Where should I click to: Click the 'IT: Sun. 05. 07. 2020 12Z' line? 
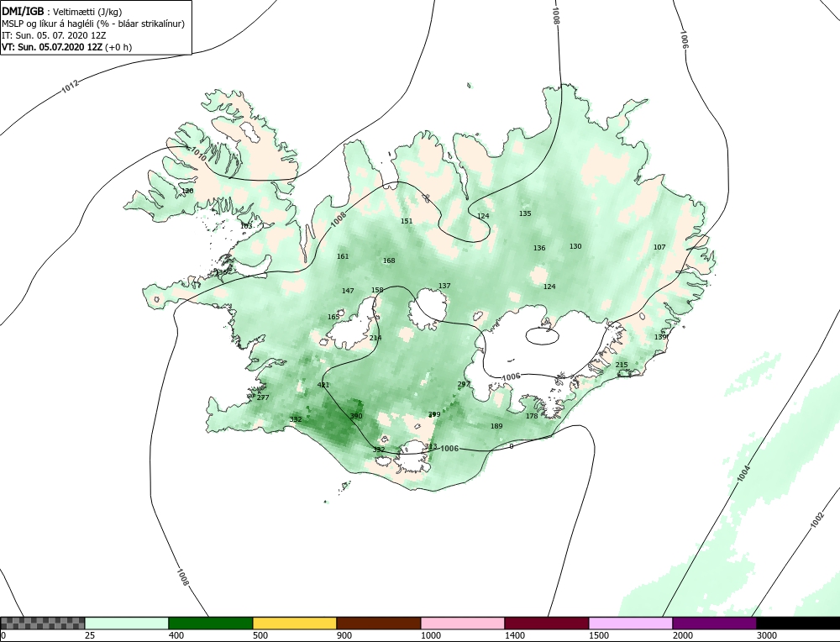54,35
